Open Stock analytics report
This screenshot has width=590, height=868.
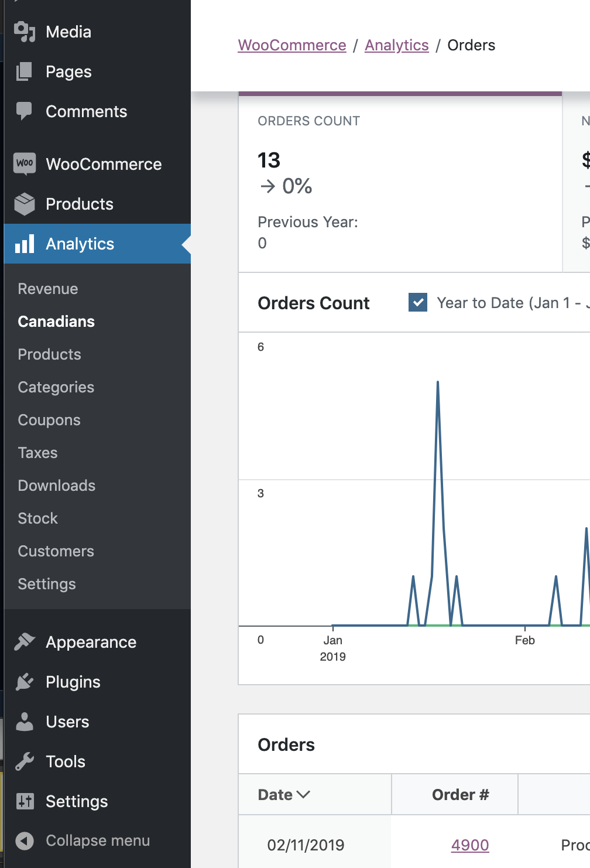(38, 518)
